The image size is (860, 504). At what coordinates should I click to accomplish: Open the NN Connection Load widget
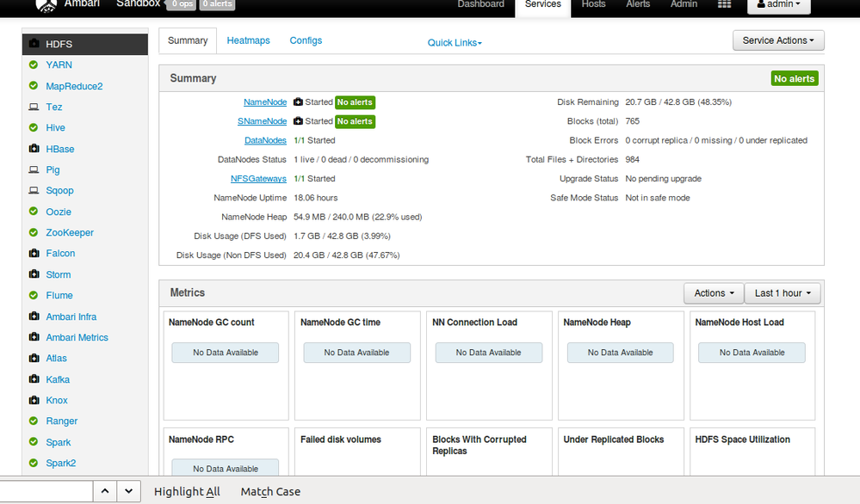click(489, 366)
